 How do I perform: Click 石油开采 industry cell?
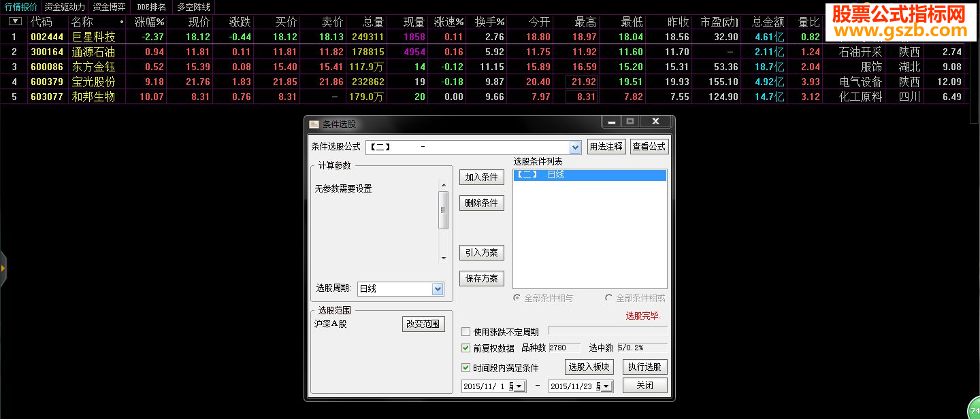860,52
